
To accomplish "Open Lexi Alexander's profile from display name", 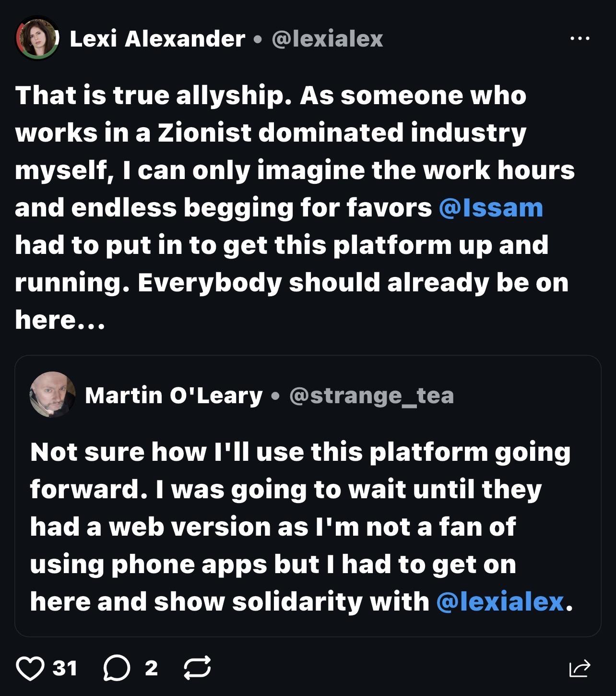I will 157,39.
